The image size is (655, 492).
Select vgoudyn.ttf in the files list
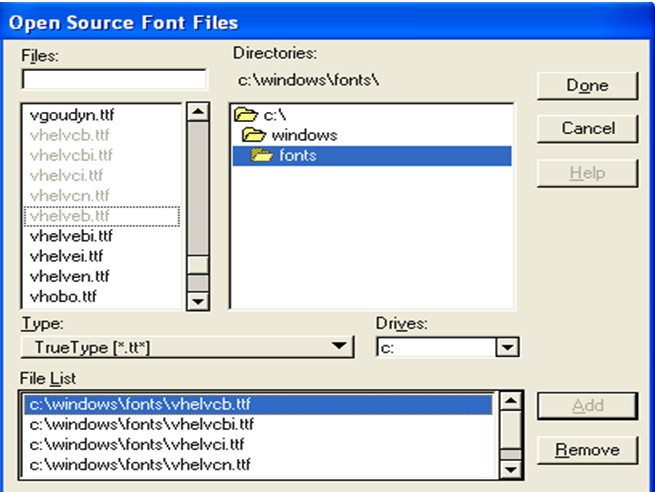[72, 115]
